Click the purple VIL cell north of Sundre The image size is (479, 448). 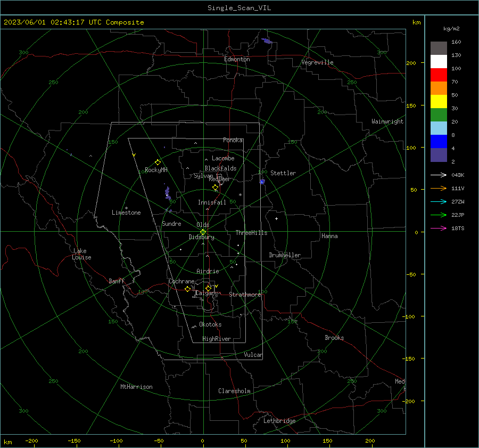168,193
